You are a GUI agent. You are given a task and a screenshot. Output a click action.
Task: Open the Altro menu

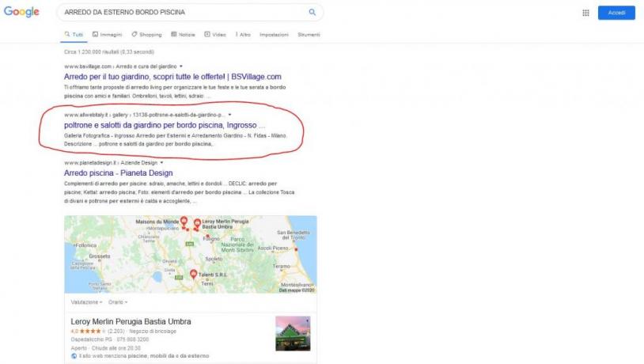pos(243,35)
